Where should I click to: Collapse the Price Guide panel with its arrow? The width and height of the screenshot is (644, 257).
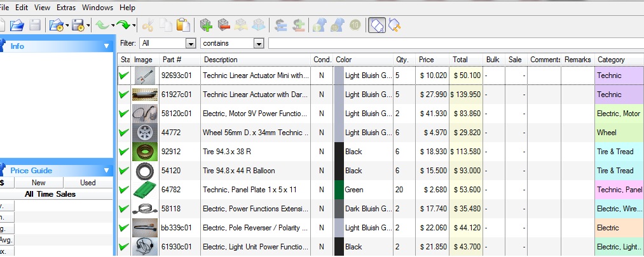pyautogui.click(x=106, y=171)
